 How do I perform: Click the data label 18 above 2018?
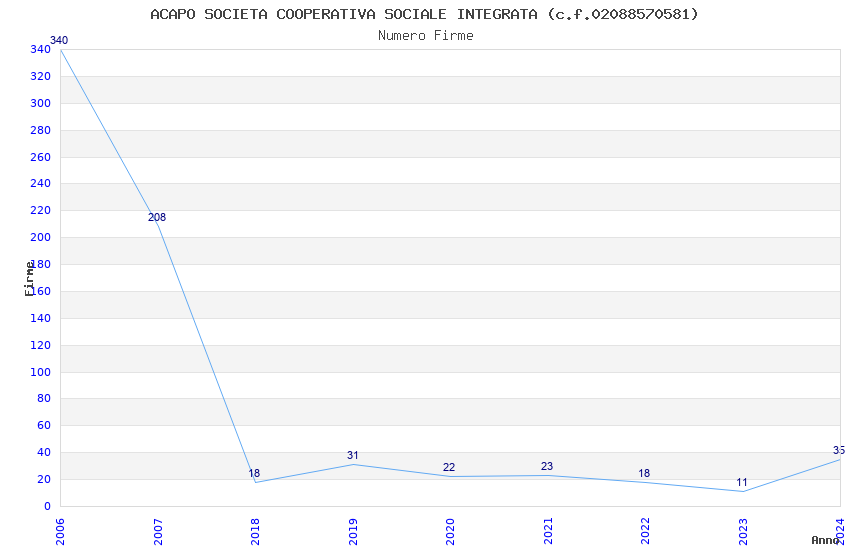pyautogui.click(x=254, y=473)
